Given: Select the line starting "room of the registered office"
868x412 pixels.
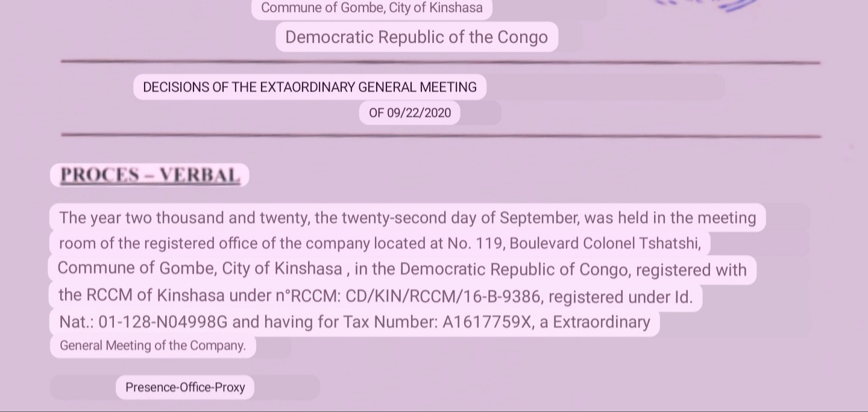Looking at the screenshot, I should point(379,244).
